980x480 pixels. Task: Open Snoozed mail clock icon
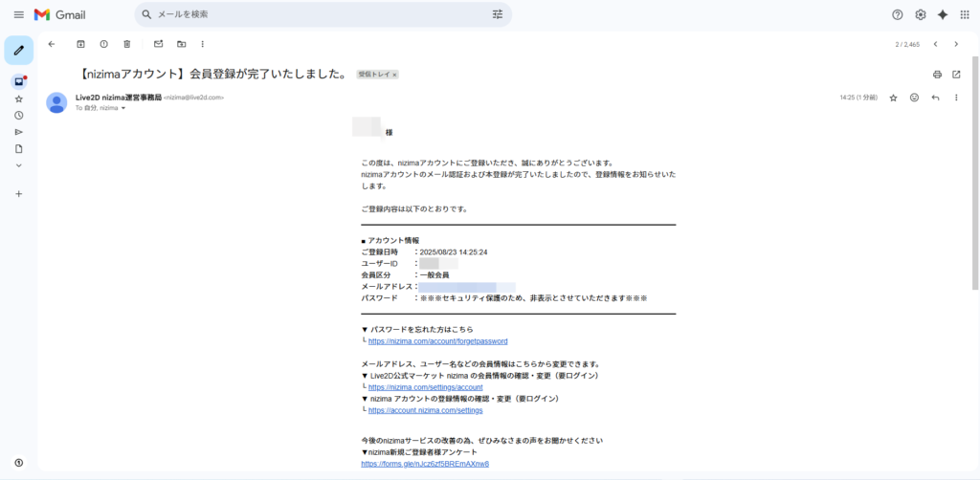[x=19, y=116]
